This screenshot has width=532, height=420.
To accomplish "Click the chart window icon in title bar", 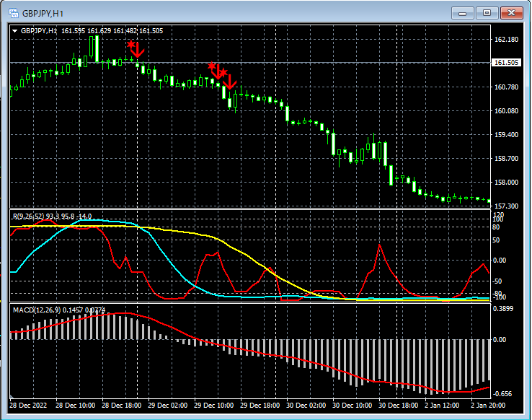I will coord(12,12).
